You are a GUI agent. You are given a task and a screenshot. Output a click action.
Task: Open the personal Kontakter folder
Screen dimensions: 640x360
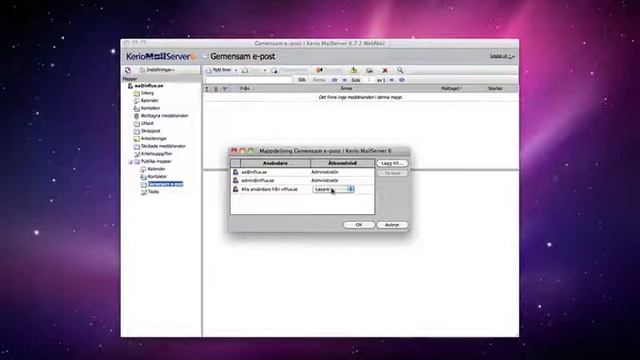coord(150,108)
